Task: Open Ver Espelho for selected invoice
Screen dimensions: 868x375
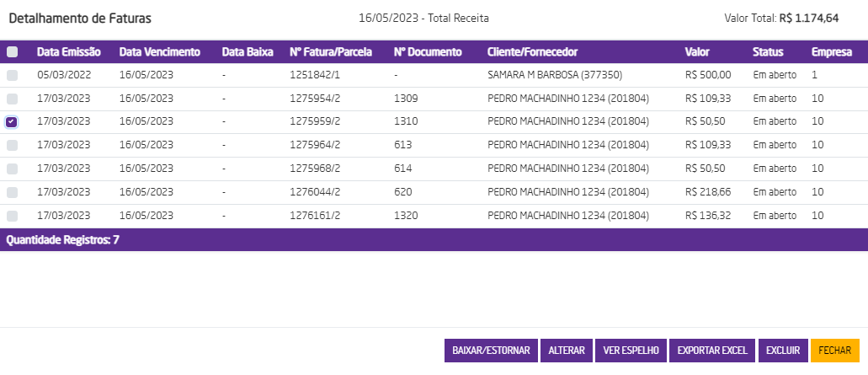Action: pyautogui.click(x=631, y=351)
